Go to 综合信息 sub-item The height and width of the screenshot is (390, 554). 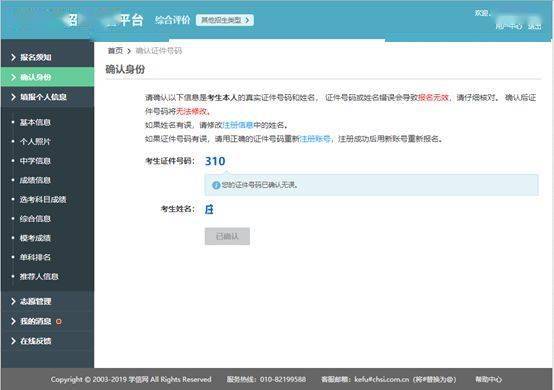(35, 219)
